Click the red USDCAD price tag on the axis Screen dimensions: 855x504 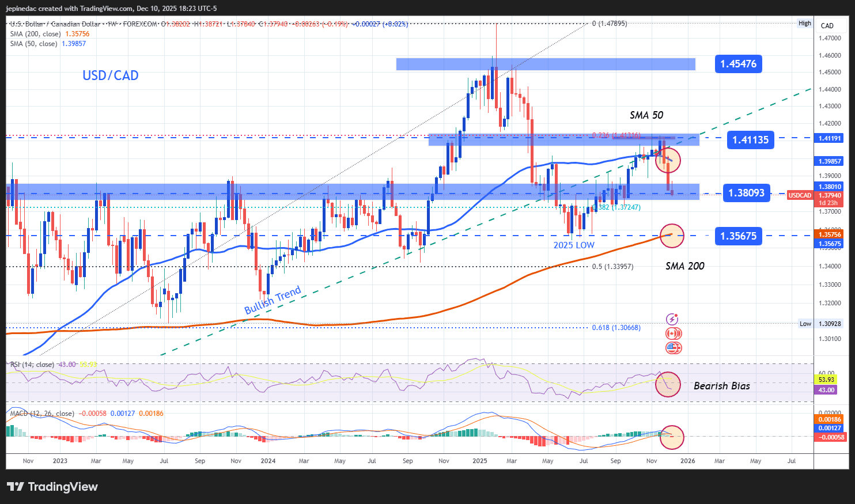(800, 195)
